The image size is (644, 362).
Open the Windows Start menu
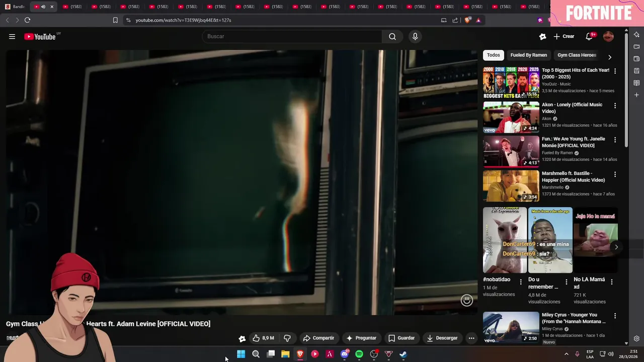241,354
